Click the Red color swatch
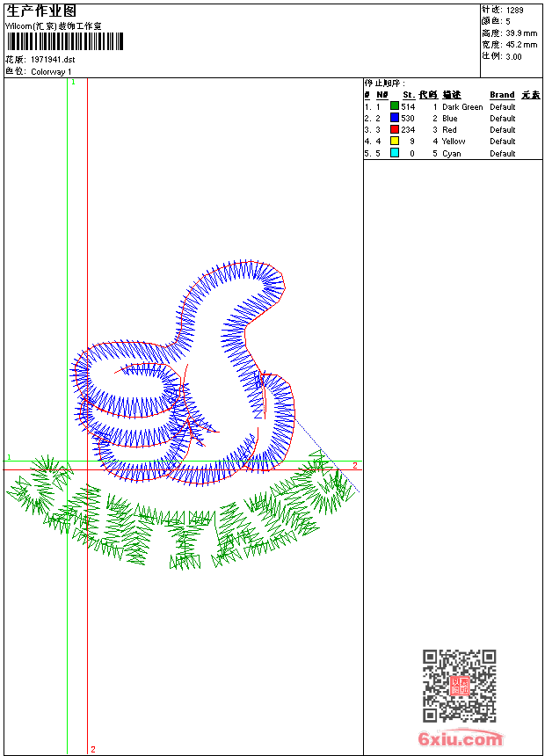 (395, 129)
